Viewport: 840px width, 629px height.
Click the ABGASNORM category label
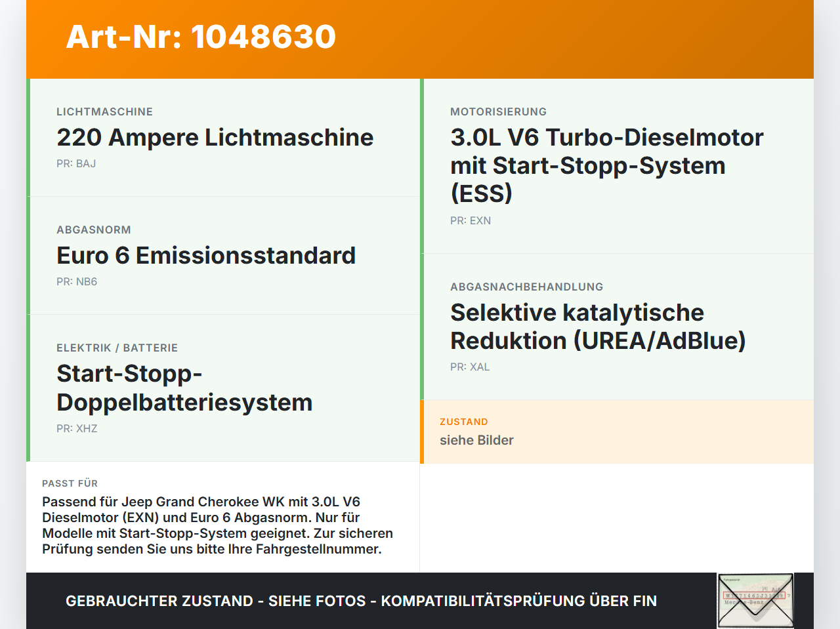coord(94,230)
